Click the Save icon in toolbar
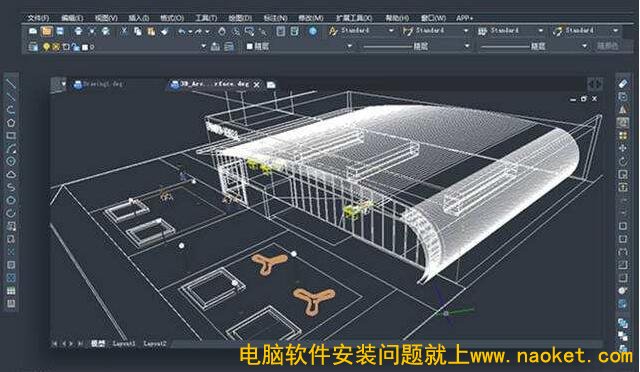Screen dimensions: 640x372 pos(60,31)
